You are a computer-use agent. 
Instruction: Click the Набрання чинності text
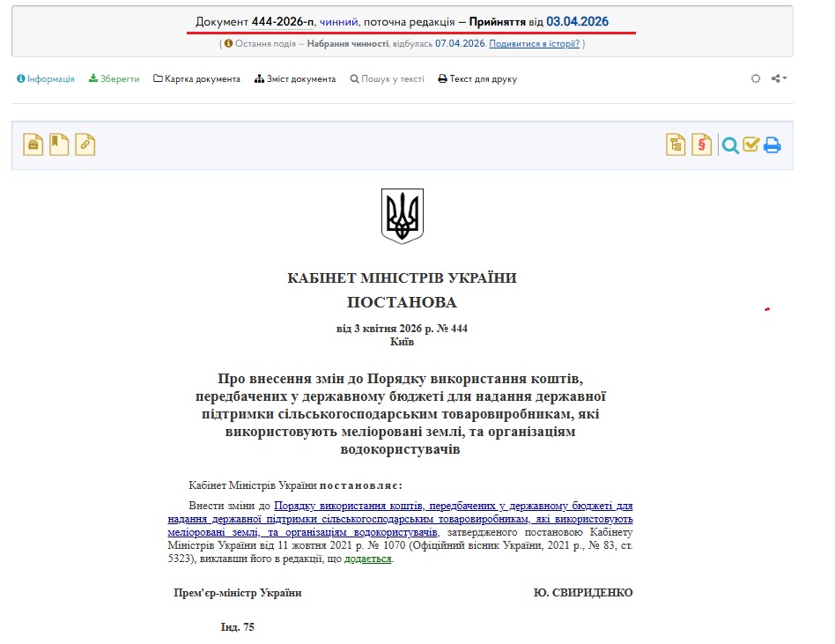coord(348,44)
